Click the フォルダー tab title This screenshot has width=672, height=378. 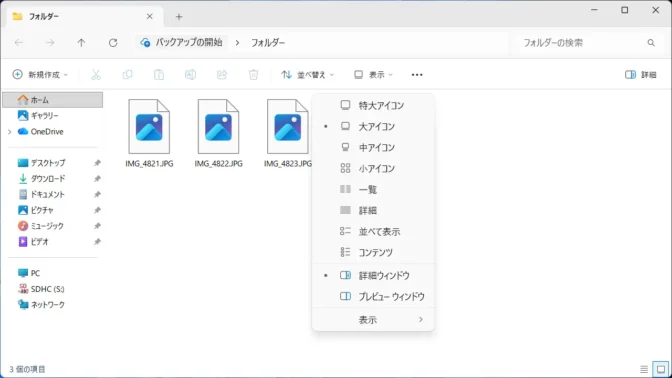[x=44, y=16]
